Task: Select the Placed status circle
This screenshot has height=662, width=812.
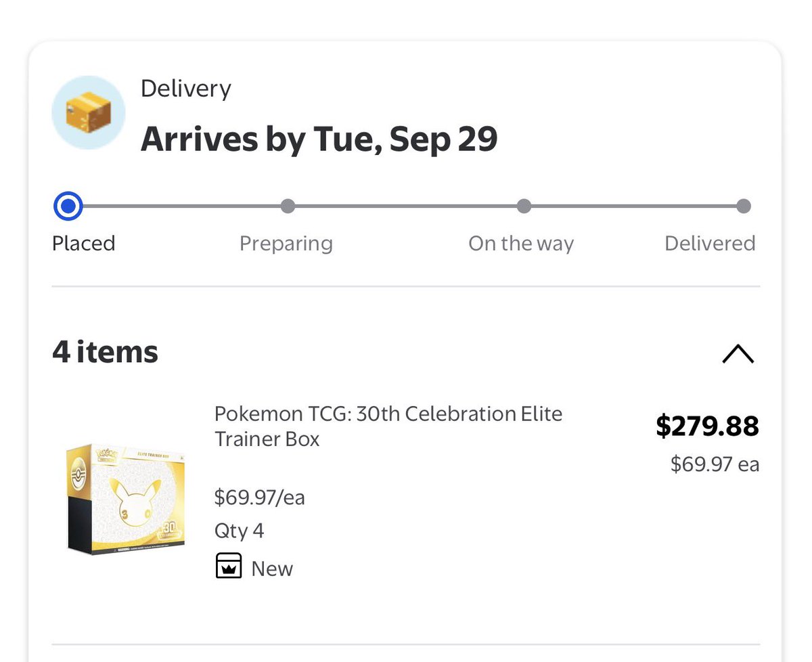Action: [68, 206]
